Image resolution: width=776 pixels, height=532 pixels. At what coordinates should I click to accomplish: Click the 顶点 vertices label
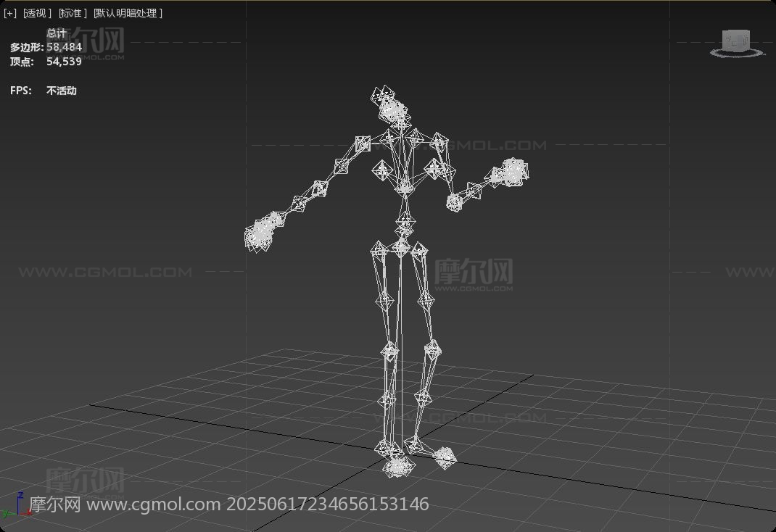click(x=22, y=62)
